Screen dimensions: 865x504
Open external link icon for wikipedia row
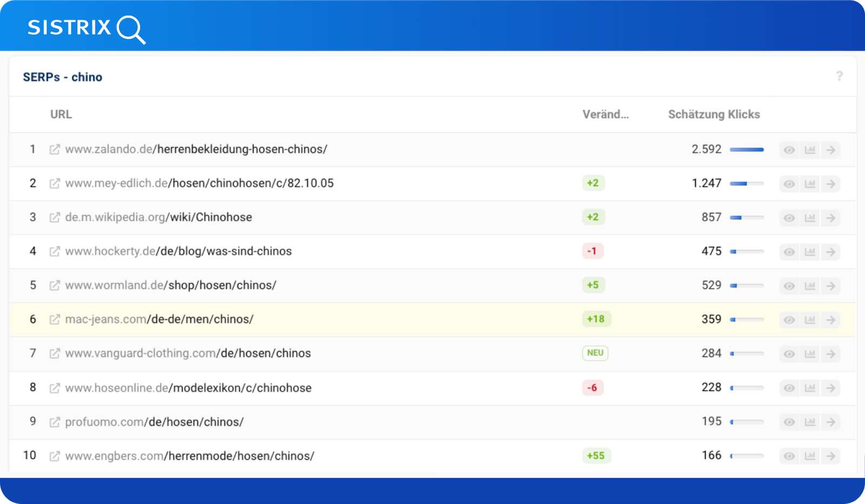(55, 218)
